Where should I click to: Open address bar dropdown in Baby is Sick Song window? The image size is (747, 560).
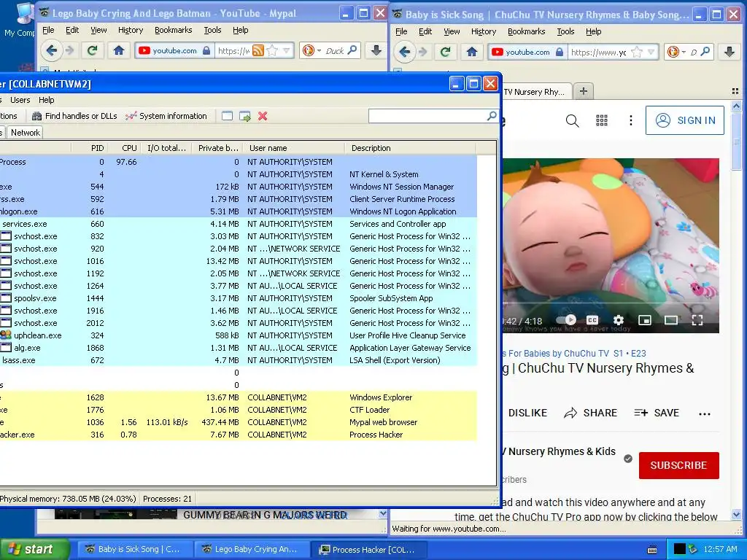point(651,52)
